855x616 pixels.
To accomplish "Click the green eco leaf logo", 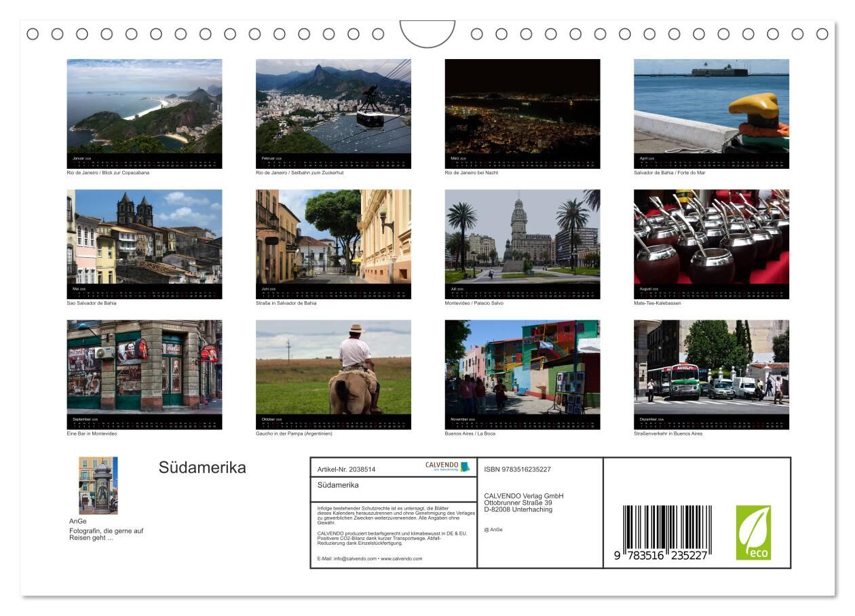I will click(x=753, y=533).
